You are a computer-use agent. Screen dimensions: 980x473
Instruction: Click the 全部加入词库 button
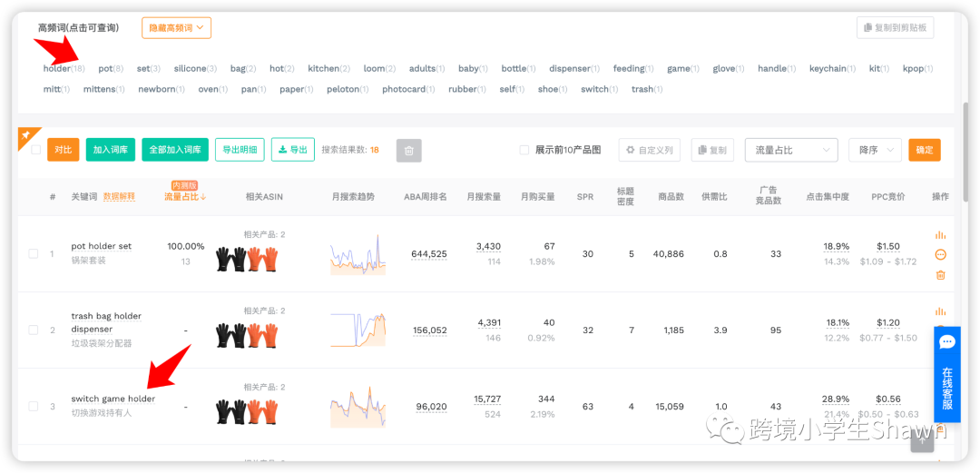click(x=175, y=150)
